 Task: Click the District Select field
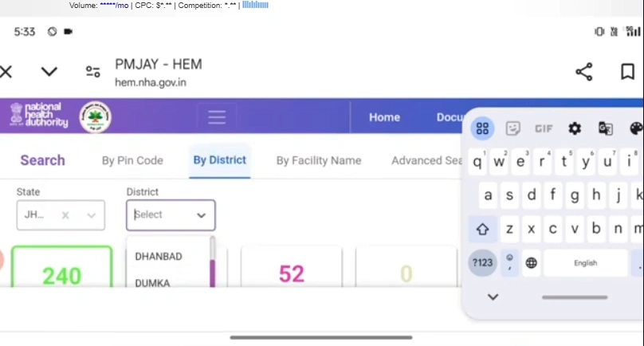click(x=171, y=215)
